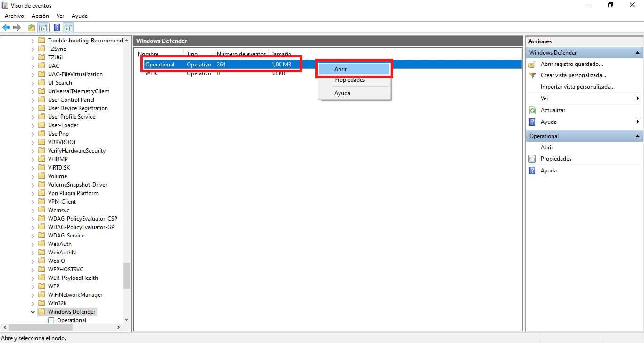Click the blue Help question-mark toolbar icon
The height and width of the screenshot is (343, 644).
[57, 27]
